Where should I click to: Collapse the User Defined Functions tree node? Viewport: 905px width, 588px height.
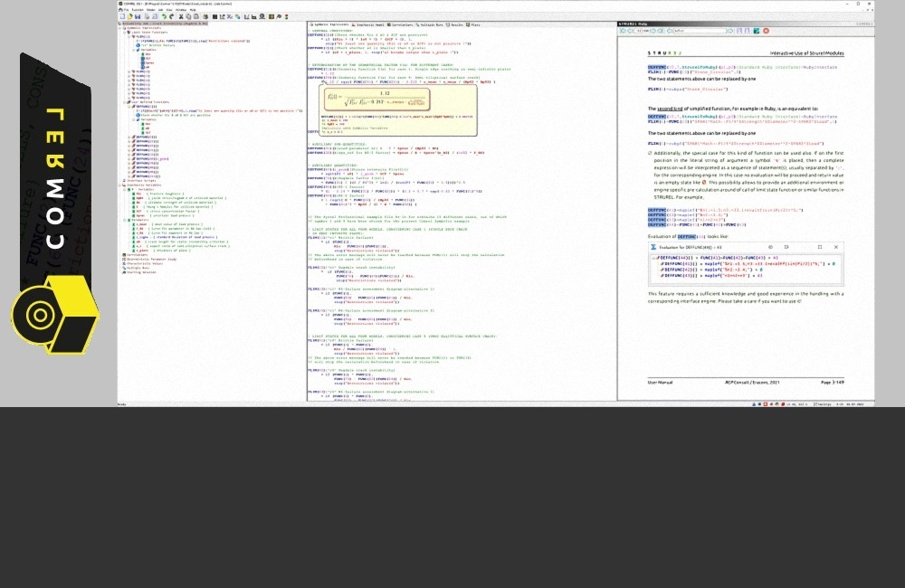tap(124, 102)
